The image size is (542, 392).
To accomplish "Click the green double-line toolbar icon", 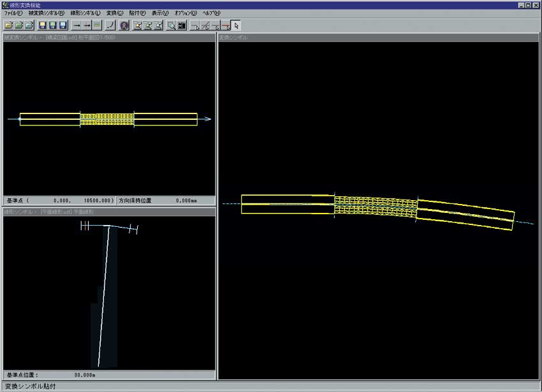I will pyautogui.click(x=98, y=25).
